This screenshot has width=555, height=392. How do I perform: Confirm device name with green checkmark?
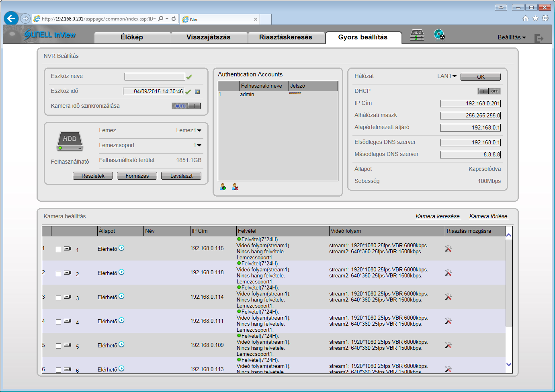pyautogui.click(x=189, y=77)
